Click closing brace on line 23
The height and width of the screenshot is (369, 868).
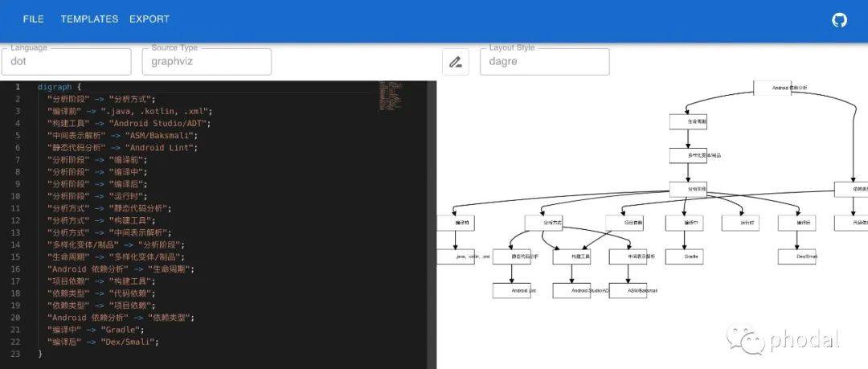[x=40, y=354]
